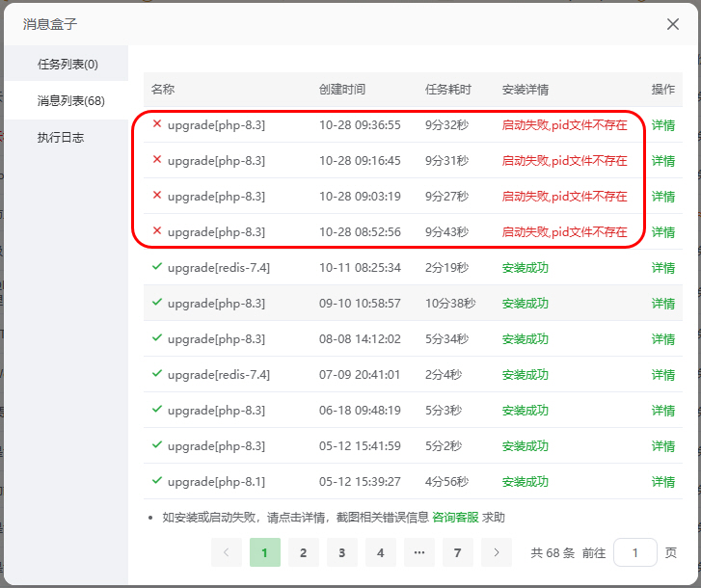Screen dimensions: 701x588
Task: Click success check icon for upgrade[php-8.1]
Action: click(x=157, y=481)
